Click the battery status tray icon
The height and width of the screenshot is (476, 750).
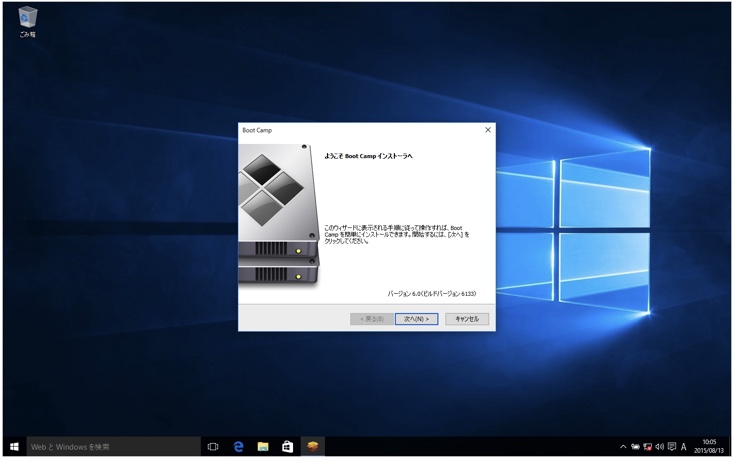pyautogui.click(x=635, y=447)
